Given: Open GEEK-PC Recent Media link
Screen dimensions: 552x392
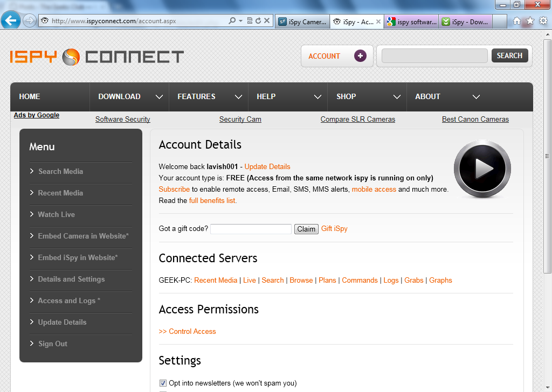Looking at the screenshot, I should (216, 280).
